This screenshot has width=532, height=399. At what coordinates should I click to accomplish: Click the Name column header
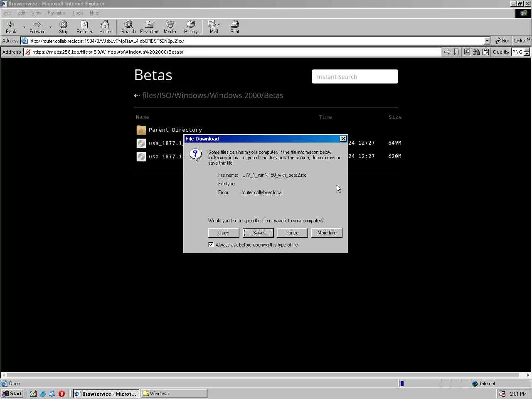pos(142,117)
